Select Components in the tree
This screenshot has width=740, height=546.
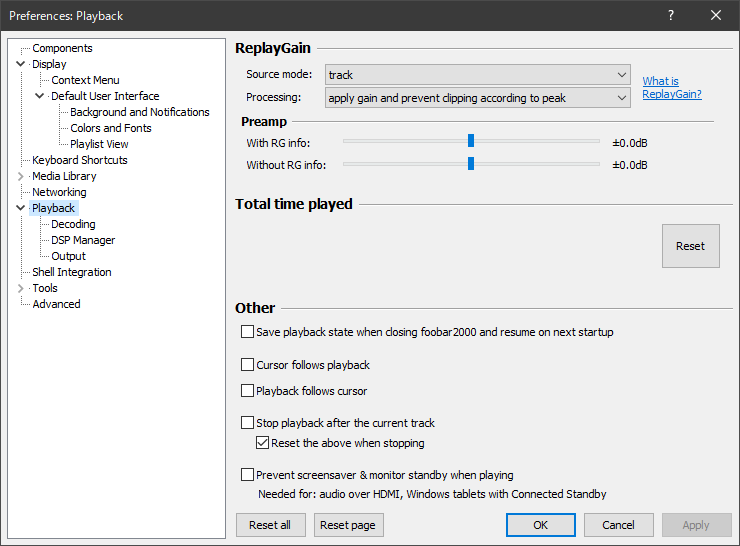[x=62, y=48]
